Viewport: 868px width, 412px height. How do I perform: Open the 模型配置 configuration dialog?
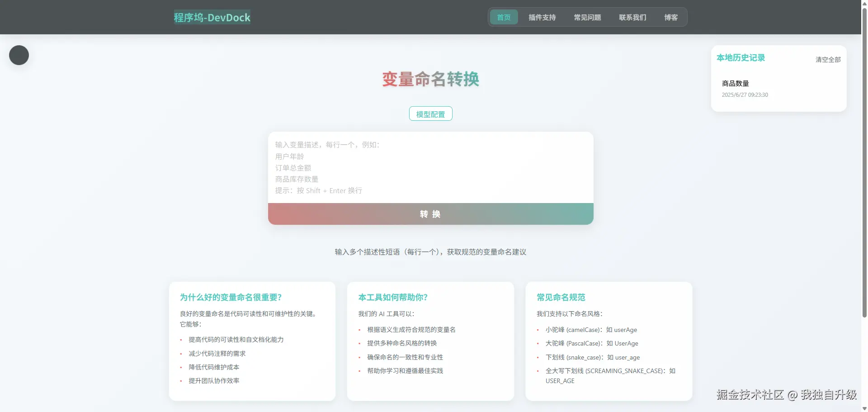(430, 114)
